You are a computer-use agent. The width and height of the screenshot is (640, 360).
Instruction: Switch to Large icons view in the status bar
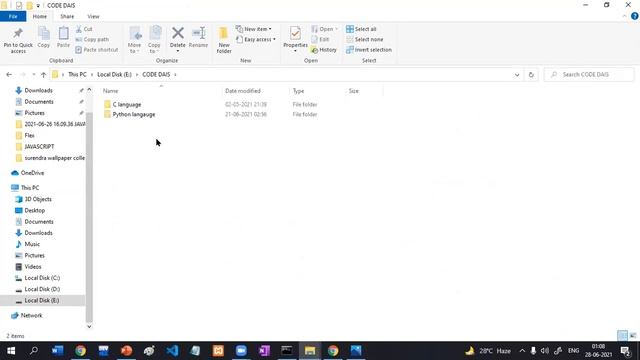pyautogui.click(x=633, y=336)
